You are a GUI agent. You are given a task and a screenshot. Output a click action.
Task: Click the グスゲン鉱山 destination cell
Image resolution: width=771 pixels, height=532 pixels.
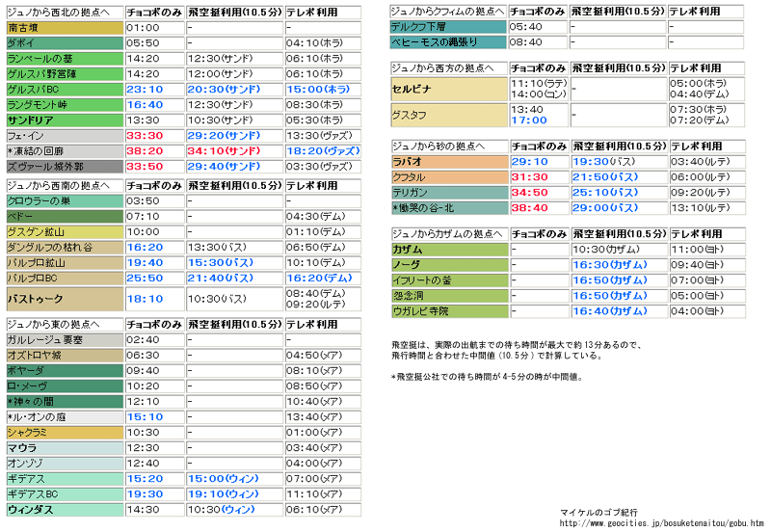(x=65, y=232)
